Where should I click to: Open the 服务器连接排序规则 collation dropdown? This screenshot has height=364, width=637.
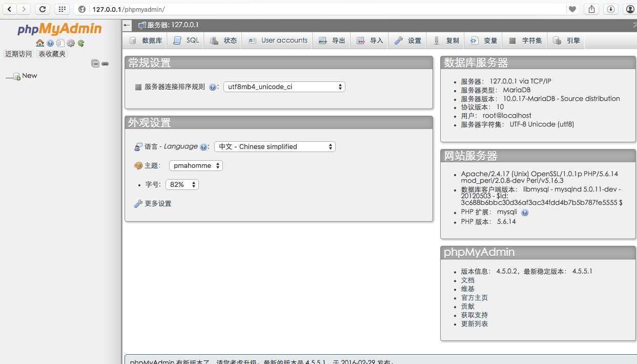tap(284, 87)
